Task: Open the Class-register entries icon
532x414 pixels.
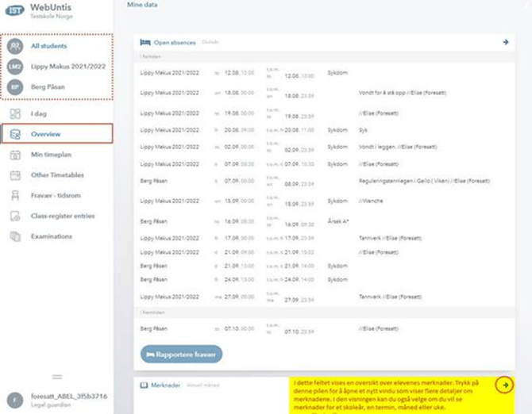Action: pos(15,216)
